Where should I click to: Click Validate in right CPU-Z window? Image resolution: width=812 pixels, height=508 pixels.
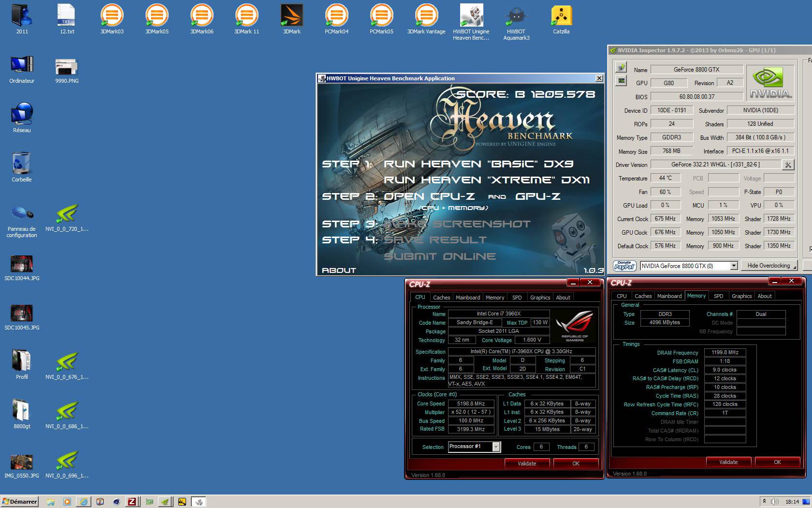pyautogui.click(x=728, y=462)
